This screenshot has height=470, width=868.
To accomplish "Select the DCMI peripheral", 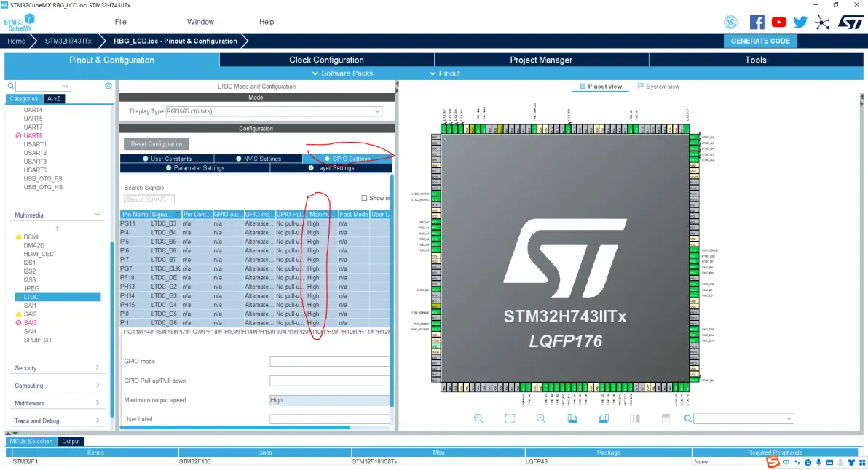I will click(31, 236).
